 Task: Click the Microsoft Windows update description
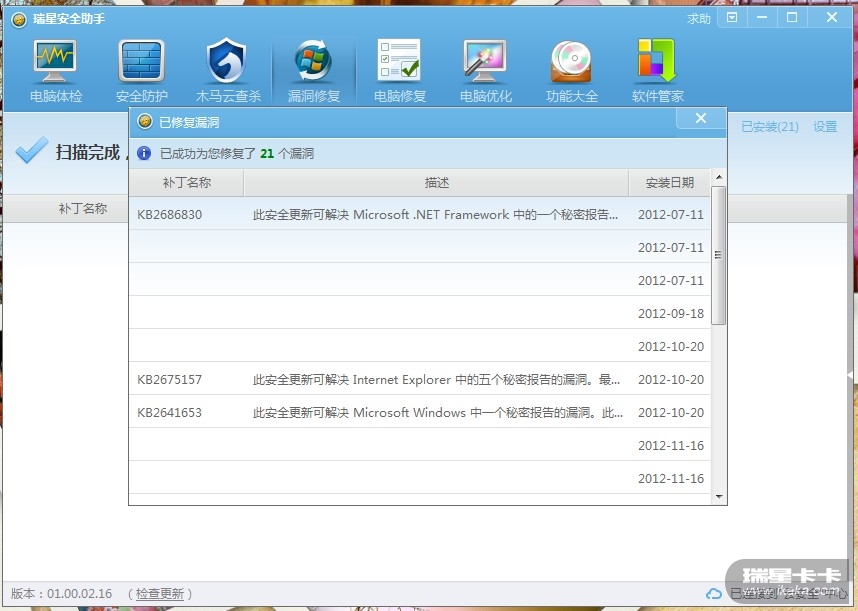point(437,412)
